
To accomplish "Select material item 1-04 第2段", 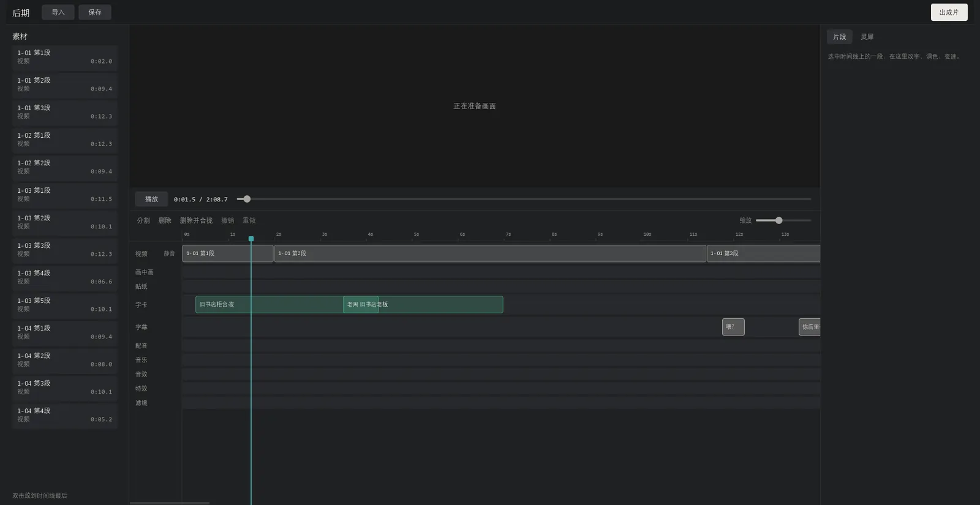I will [65, 360].
